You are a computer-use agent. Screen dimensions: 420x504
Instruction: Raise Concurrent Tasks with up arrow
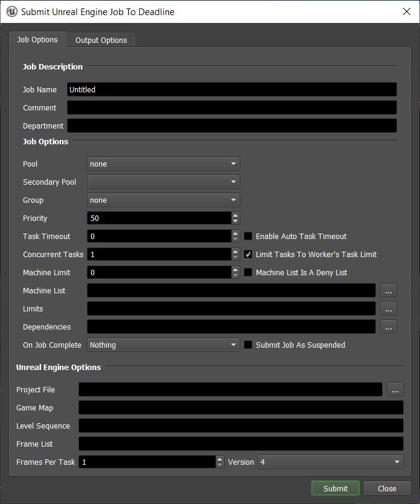[x=235, y=251]
